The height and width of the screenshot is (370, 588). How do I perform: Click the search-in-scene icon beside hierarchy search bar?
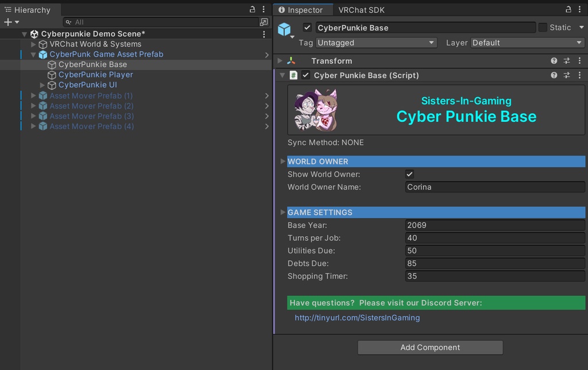tap(264, 22)
